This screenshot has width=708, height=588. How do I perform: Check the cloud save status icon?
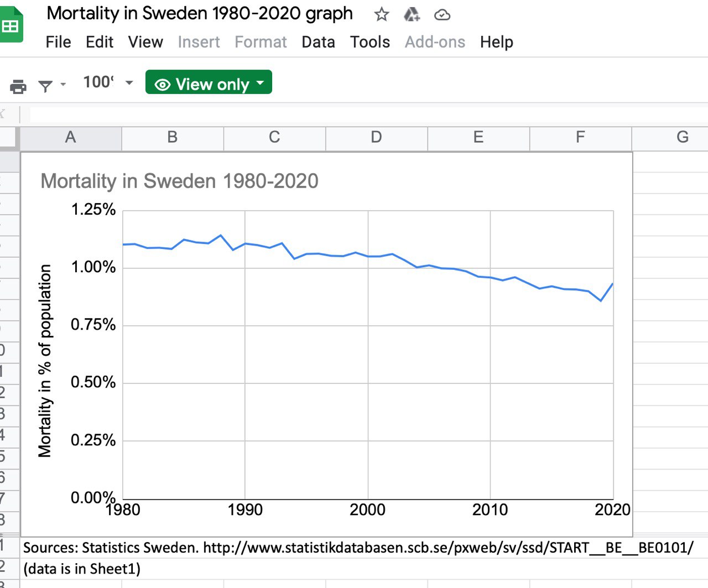[x=442, y=15]
